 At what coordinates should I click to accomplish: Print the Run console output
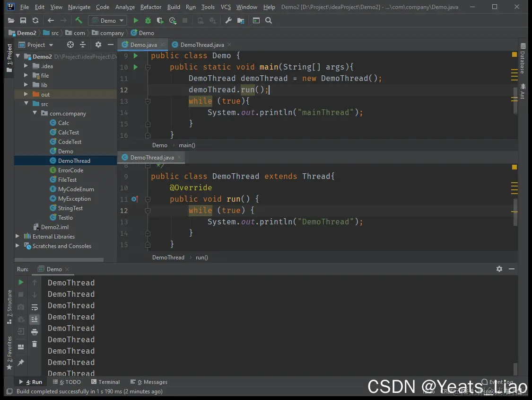tap(35, 332)
